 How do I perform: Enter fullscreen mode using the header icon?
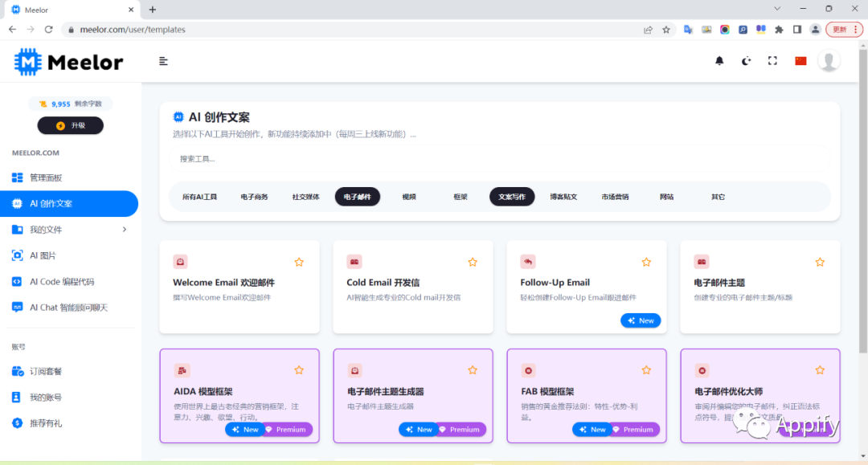772,61
